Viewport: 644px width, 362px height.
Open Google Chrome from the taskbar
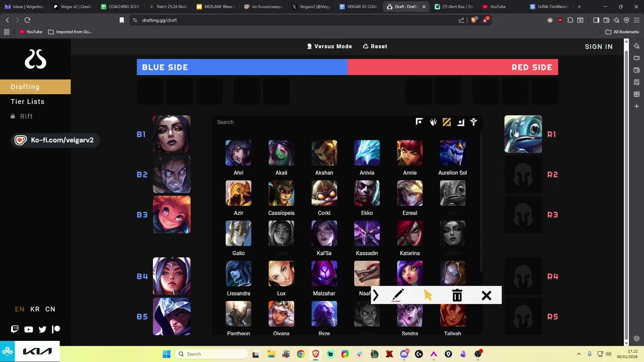coord(300,354)
